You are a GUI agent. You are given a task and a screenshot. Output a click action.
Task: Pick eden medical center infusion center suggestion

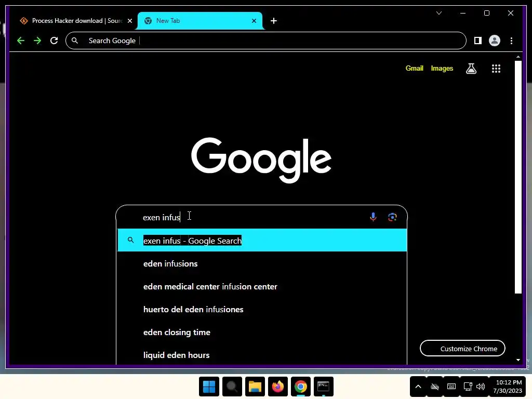click(x=262, y=286)
